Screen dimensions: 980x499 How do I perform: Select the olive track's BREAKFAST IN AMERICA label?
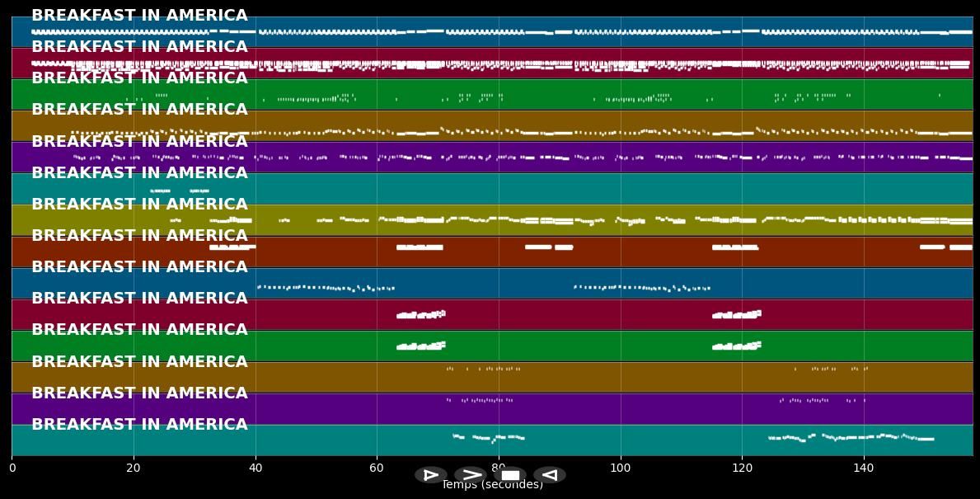pos(140,204)
